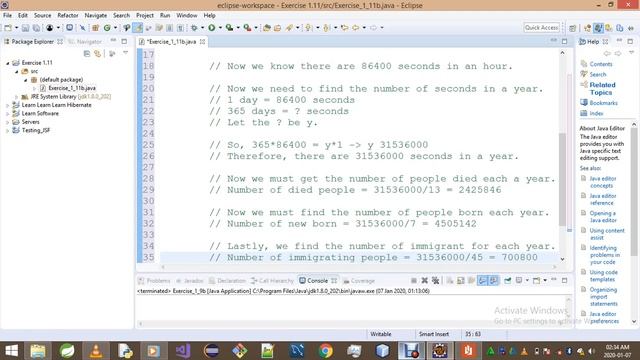Viewport: 640px width, 360px height.
Task: Switch to the Problems tab
Action: click(x=154, y=281)
